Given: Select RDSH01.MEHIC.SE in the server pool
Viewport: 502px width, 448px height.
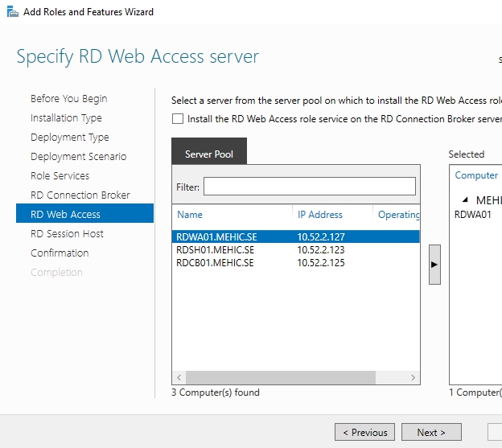Looking at the screenshot, I should click(215, 250).
